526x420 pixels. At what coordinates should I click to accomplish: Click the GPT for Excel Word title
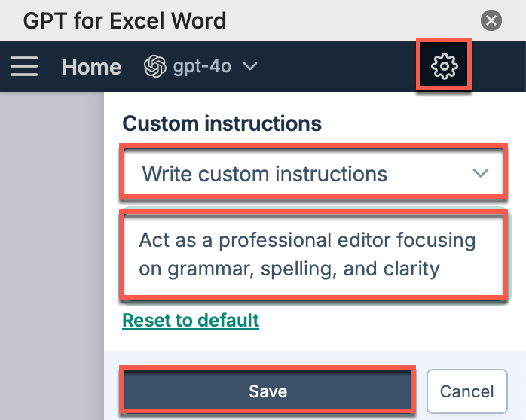click(124, 21)
